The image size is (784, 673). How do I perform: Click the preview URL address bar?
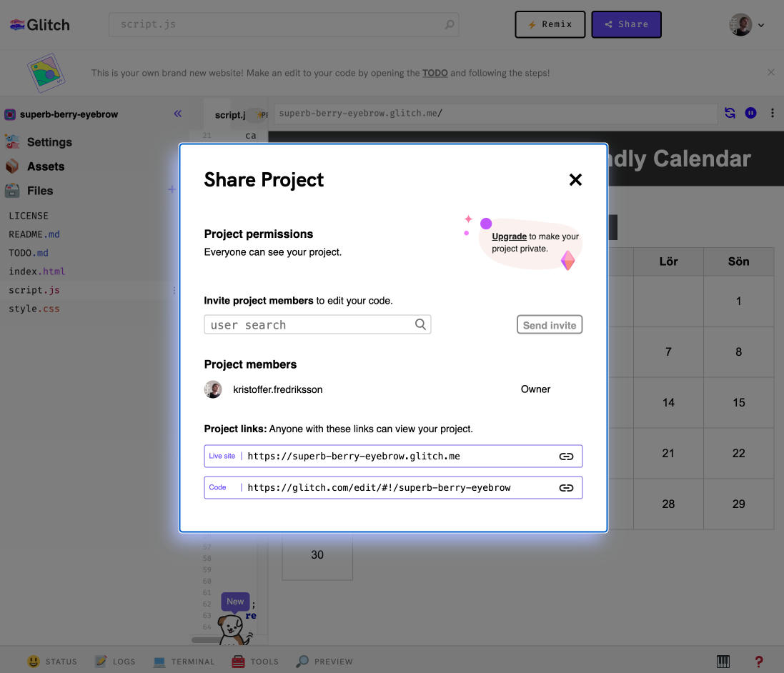coord(495,114)
